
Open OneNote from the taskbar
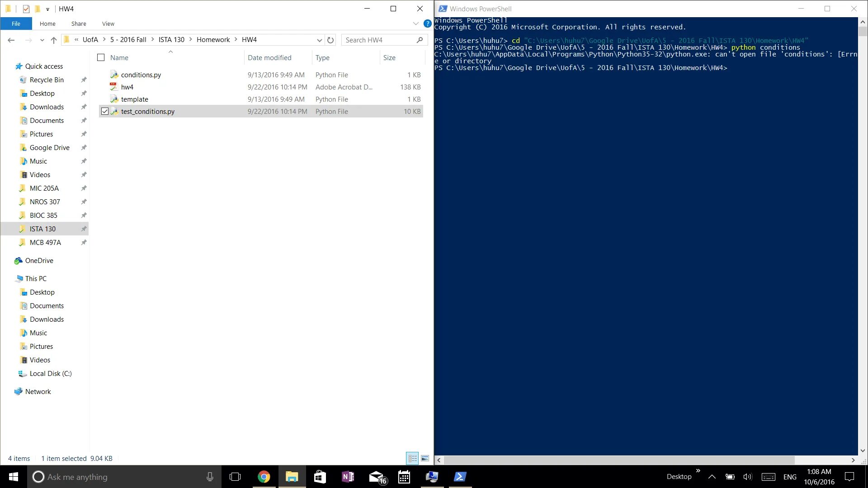tap(348, 477)
